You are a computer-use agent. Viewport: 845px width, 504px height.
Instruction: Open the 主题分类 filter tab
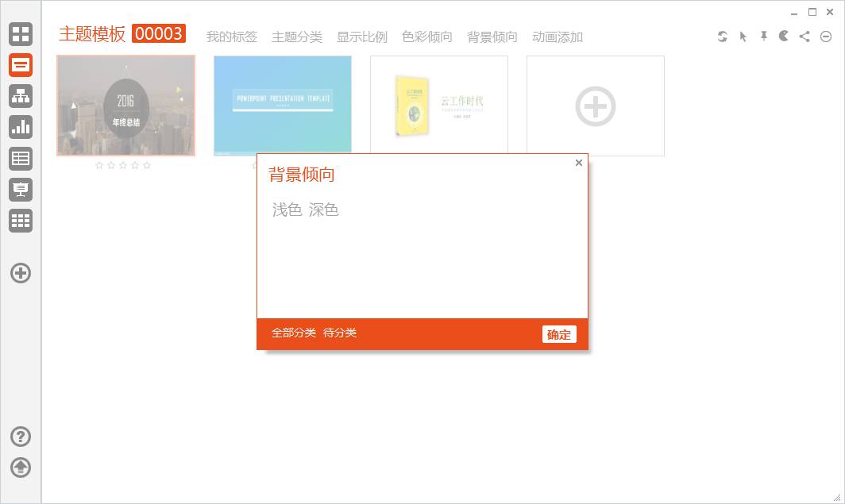(x=297, y=37)
